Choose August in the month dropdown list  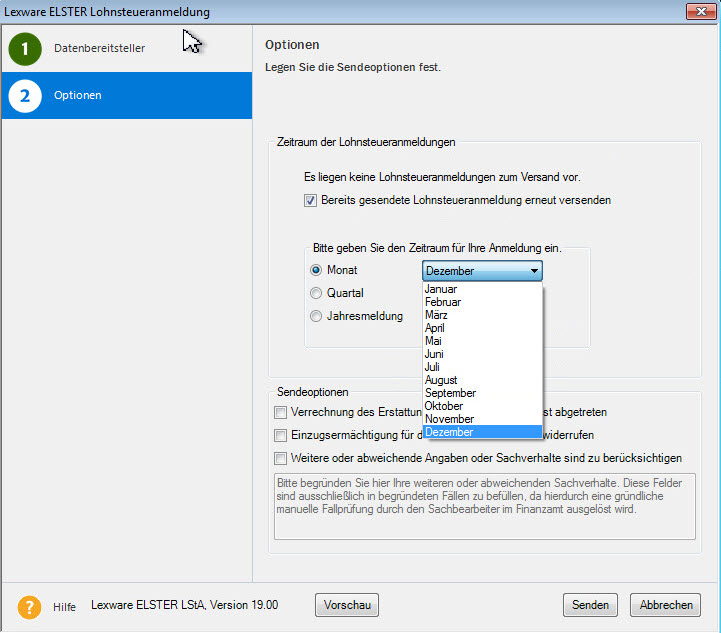pyautogui.click(x=441, y=380)
